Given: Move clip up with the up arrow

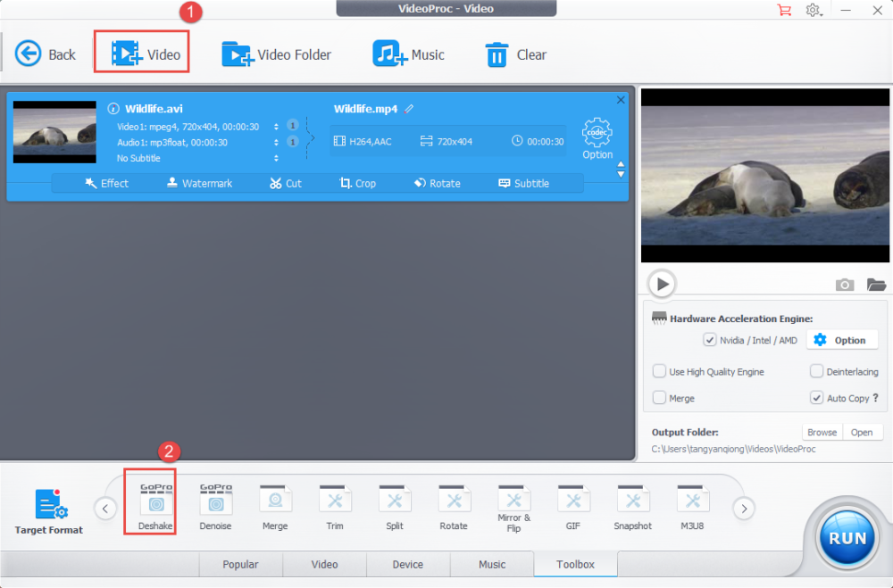Looking at the screenshot, I should coord(621,164).
